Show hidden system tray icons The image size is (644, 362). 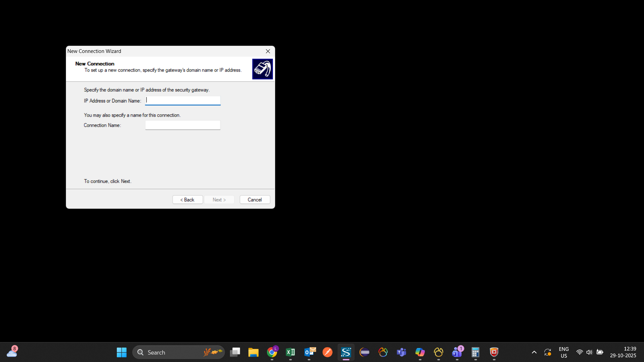[x=534, y=352]
